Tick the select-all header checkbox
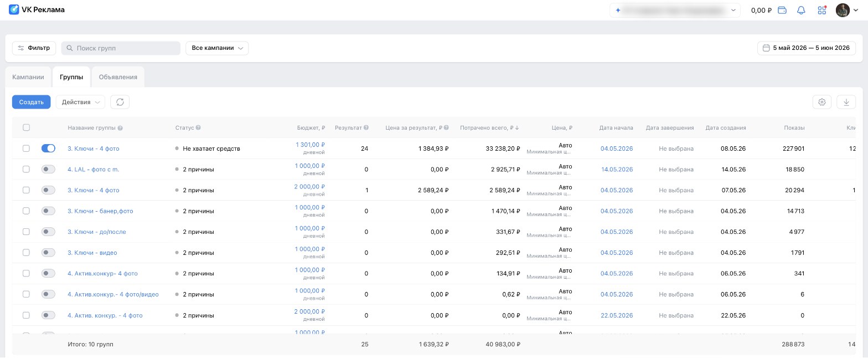This screenshot has height=358, width=868. (x=26, y=127)
